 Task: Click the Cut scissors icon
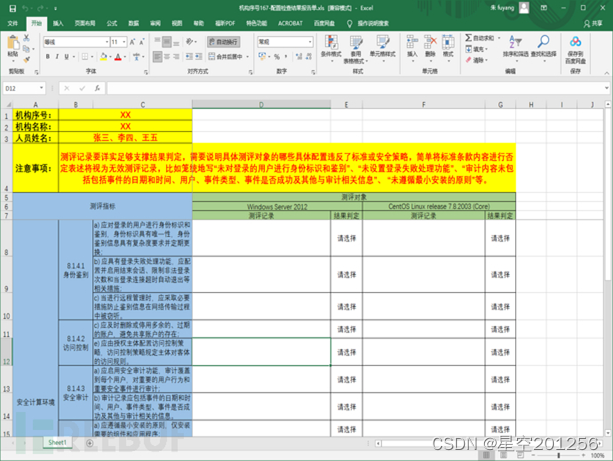(27, 38)
